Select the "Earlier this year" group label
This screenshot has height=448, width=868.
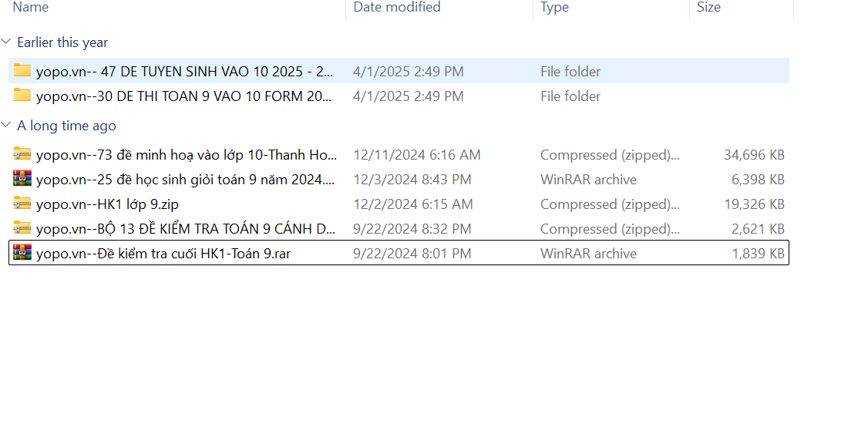coord(62,42)
